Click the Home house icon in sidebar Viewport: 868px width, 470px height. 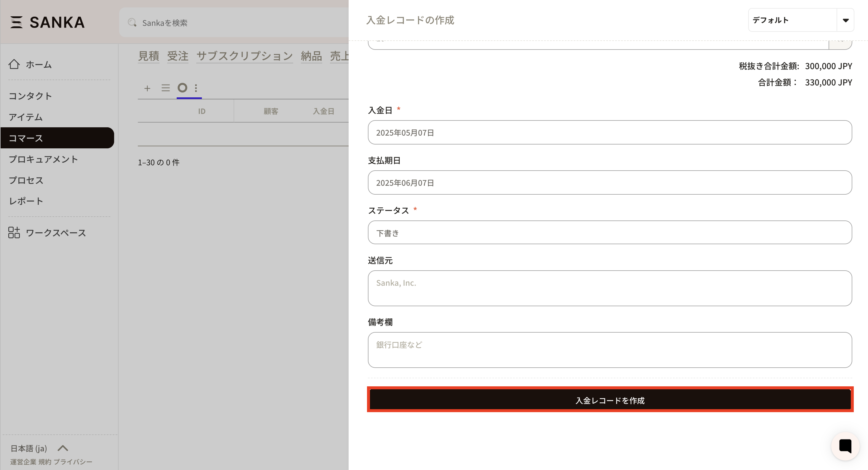[x=14, y=64]
